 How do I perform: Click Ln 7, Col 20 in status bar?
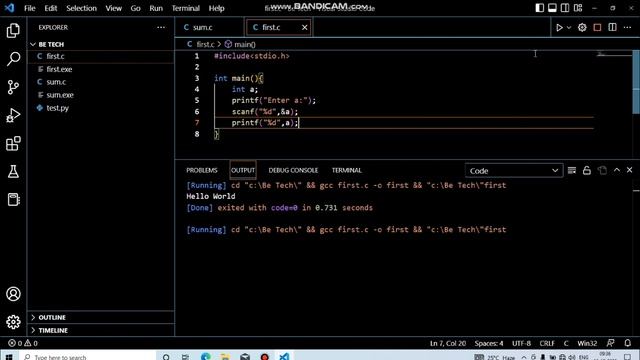pos(448,343)
